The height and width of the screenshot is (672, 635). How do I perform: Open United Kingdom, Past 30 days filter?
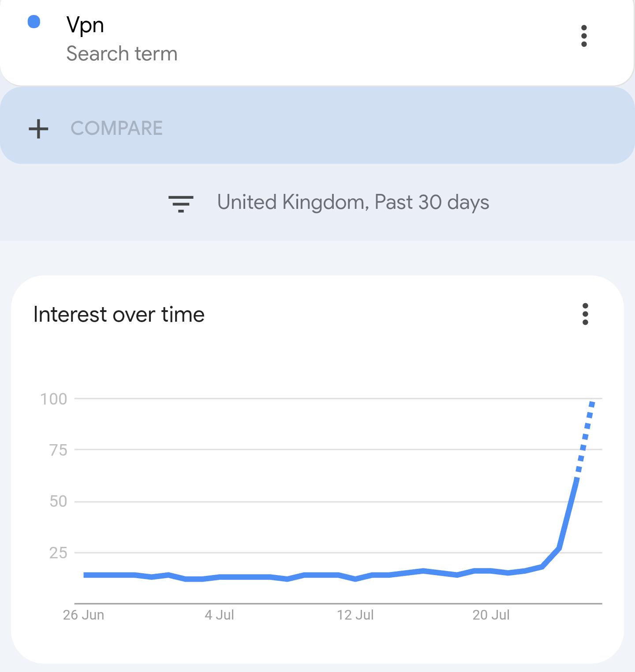coord(353,203)
